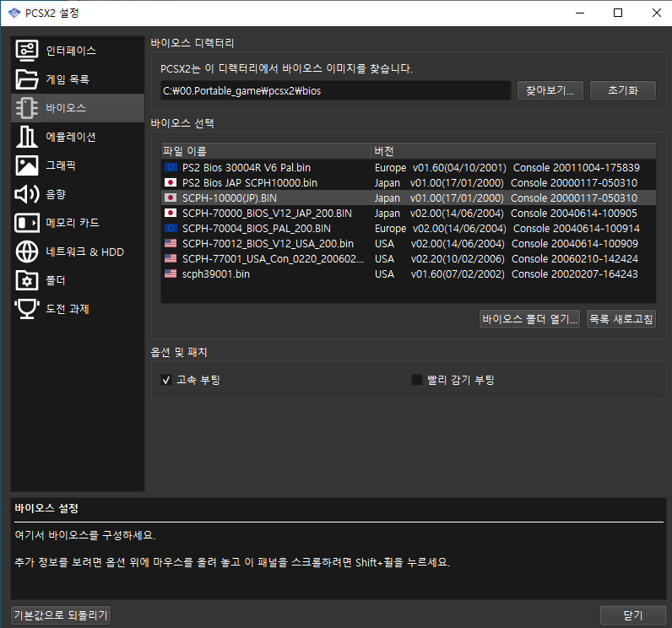Select scph39001.bin file name

tap(216, 273)
